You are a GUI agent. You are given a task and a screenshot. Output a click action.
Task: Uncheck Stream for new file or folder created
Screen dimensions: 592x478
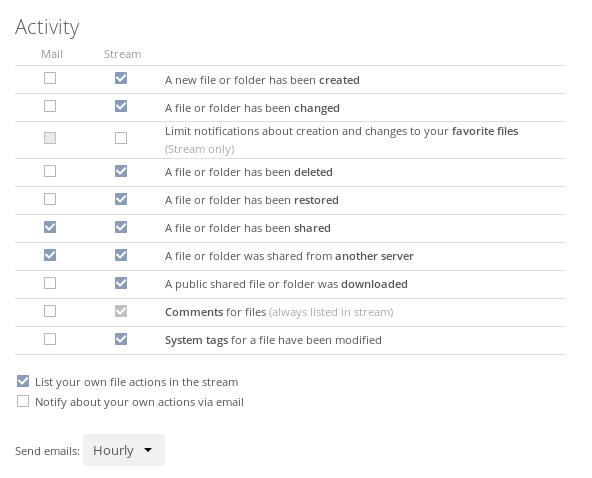[121, 78]
